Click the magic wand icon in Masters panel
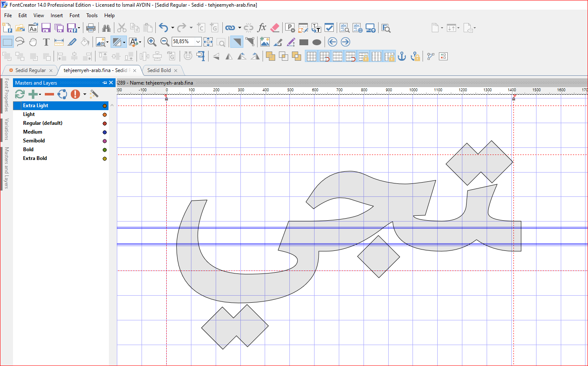This screenshot has width=588, height=366. 94,94
